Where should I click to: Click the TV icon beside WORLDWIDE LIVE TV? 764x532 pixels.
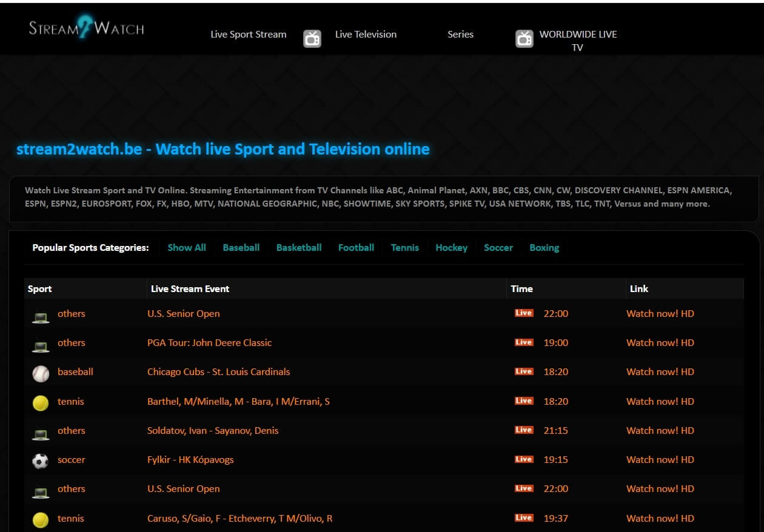[524, 39]
